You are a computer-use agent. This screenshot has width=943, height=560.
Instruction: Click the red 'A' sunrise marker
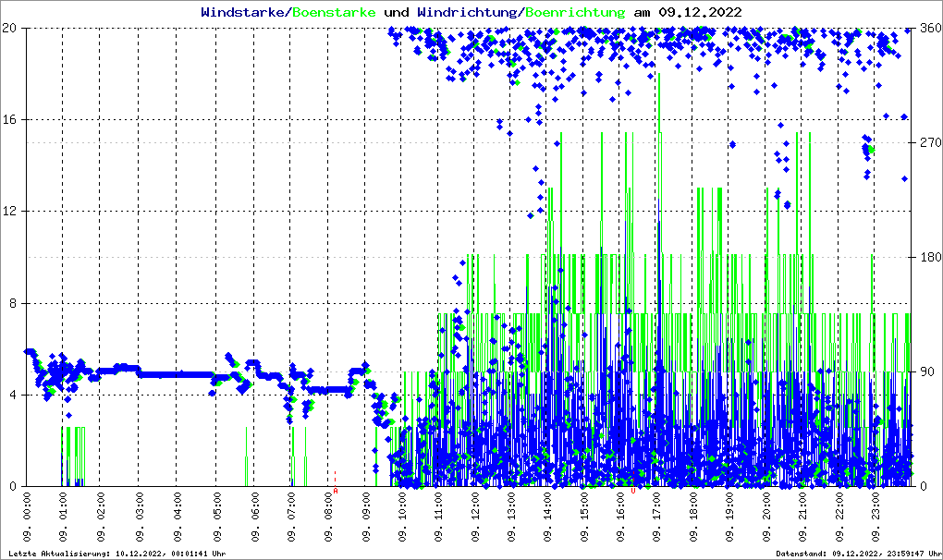pos(335,491)
